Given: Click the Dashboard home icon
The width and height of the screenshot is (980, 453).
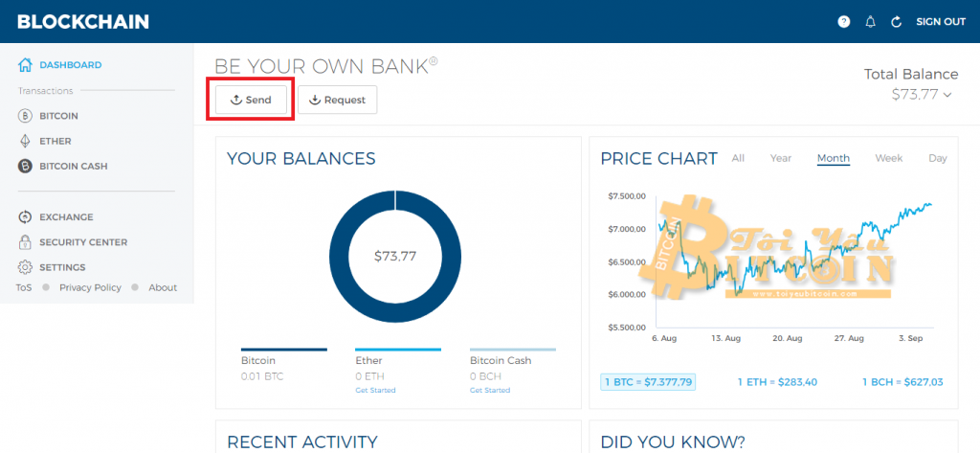Looking at the screenshot, I should point(25,65).
